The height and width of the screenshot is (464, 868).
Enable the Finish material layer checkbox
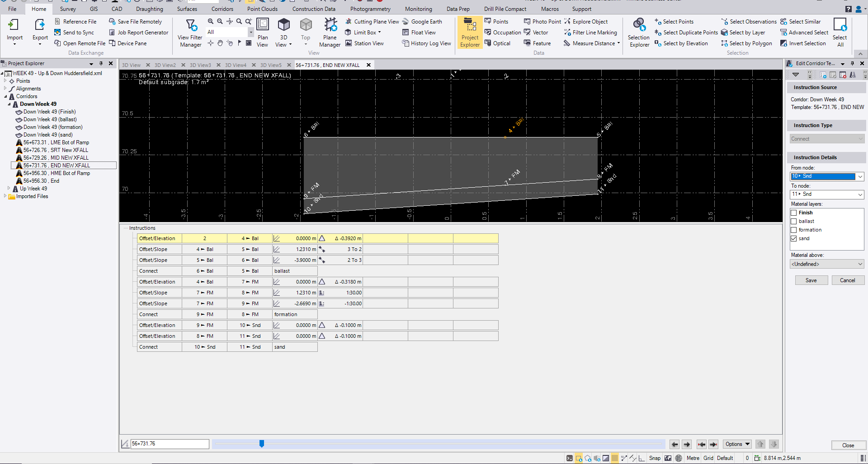click(x=793, y=213)
